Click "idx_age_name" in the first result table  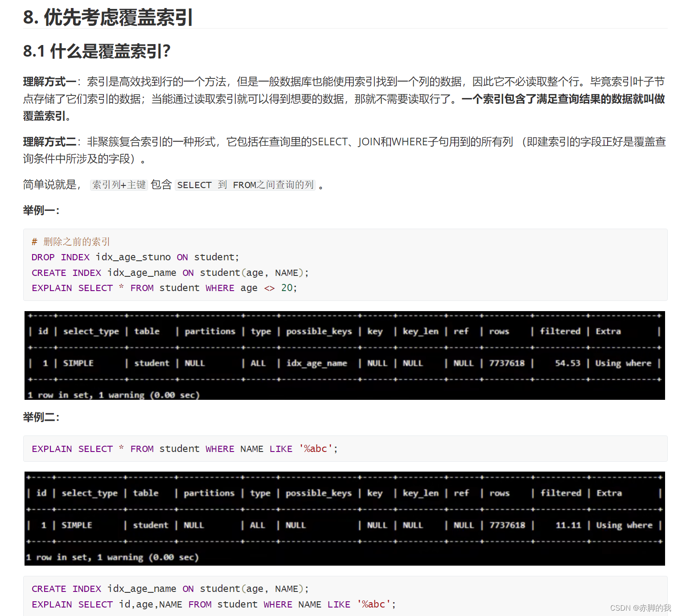pos(316,363)
